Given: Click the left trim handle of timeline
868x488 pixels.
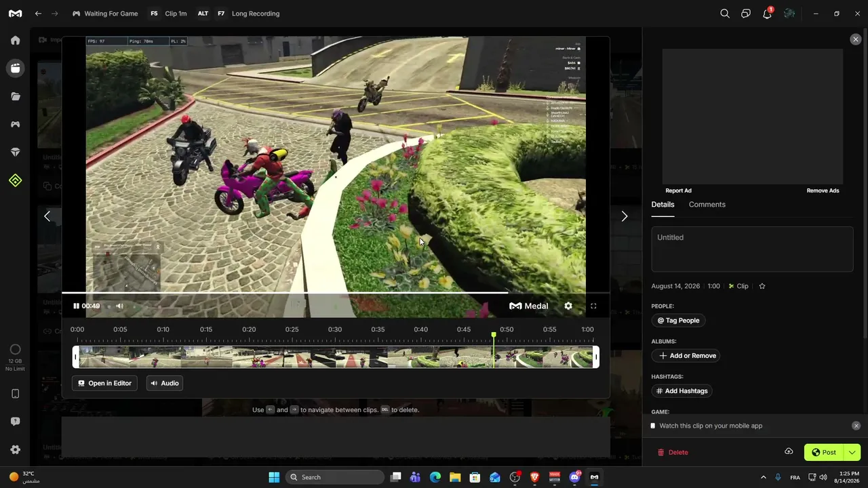Looking at the screenshot, I should tap(76, 357).
